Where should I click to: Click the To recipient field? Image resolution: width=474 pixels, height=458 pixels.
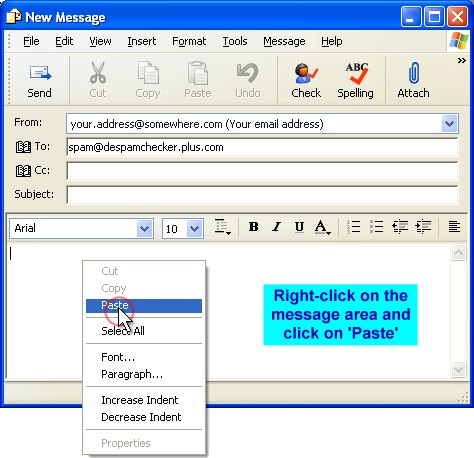(x=262, y=147)
